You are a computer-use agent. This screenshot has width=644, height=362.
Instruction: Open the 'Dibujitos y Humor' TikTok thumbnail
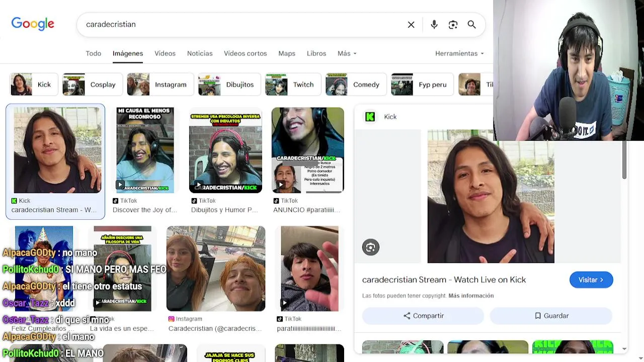click(225, 150)
